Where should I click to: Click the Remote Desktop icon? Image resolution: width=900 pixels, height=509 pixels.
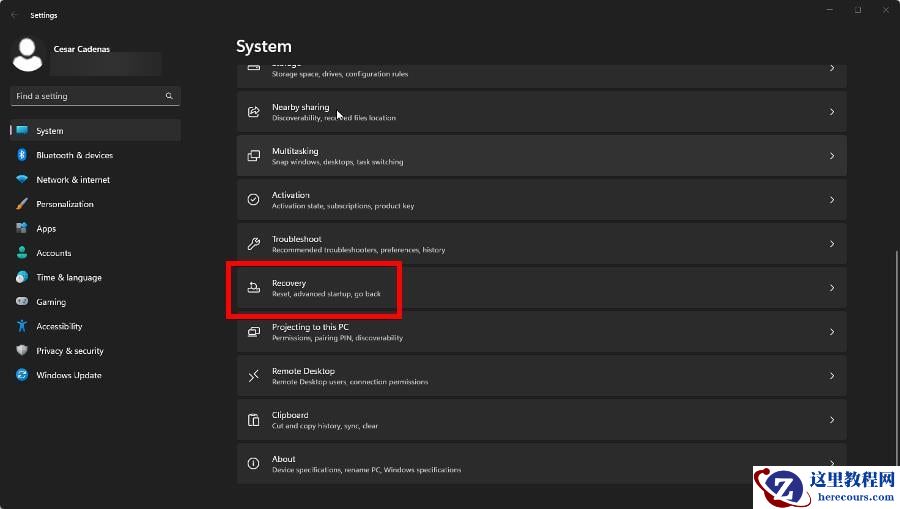pos(253,376)
